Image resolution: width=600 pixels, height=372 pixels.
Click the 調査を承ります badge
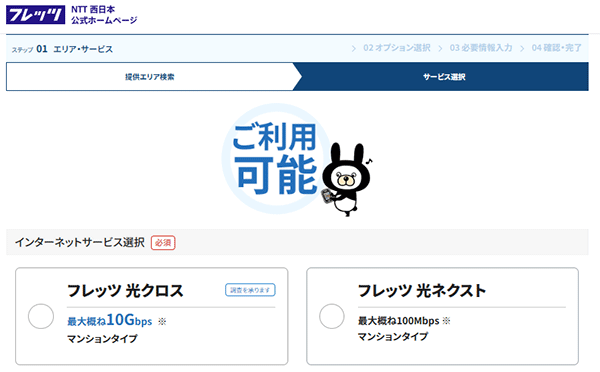pos(250,290)
